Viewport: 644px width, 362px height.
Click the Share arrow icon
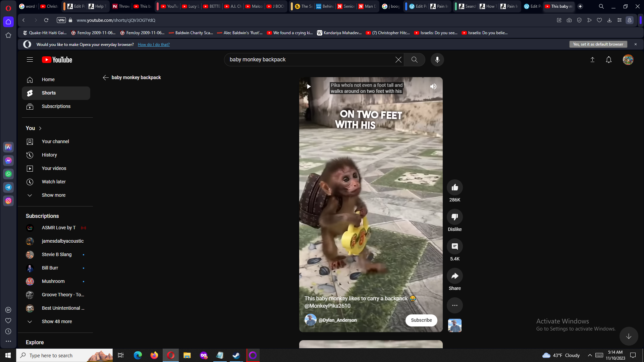(x=454, y=276)
